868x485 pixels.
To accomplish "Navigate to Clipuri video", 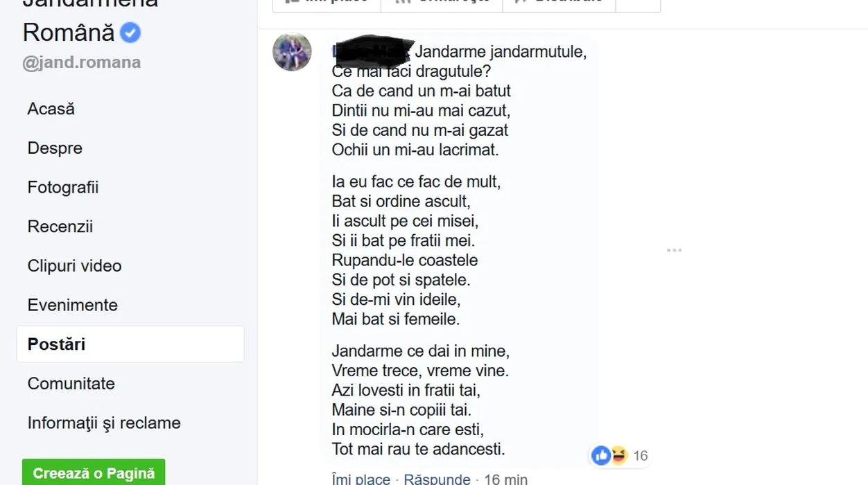I will 74,266.
